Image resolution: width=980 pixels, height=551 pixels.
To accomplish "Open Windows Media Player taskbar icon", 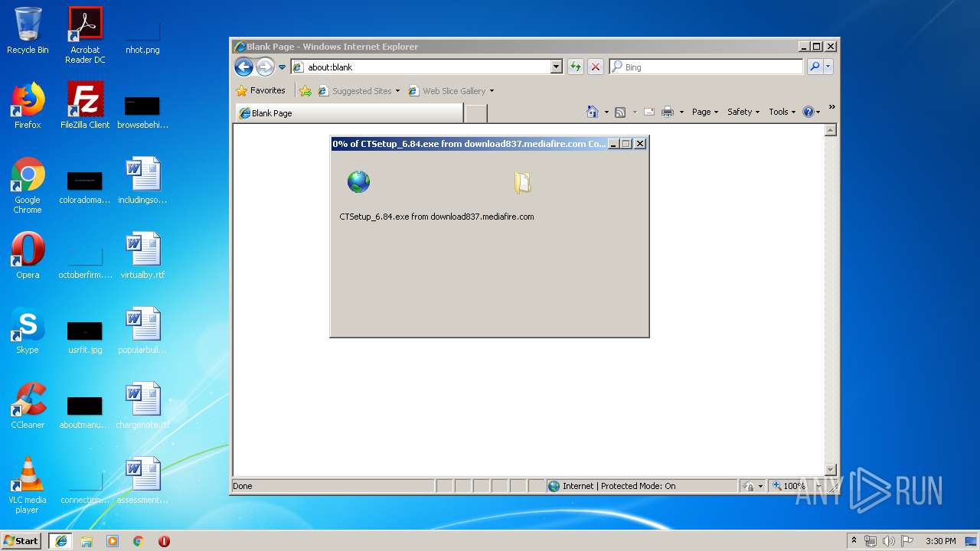I will coord(113,541).
